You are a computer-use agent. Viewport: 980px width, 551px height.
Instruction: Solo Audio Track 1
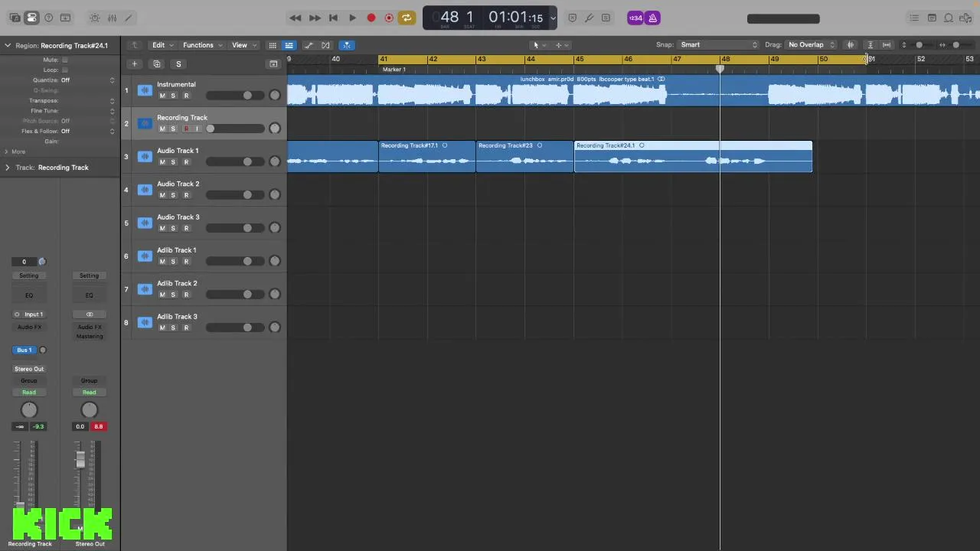[x=173, y=162]
